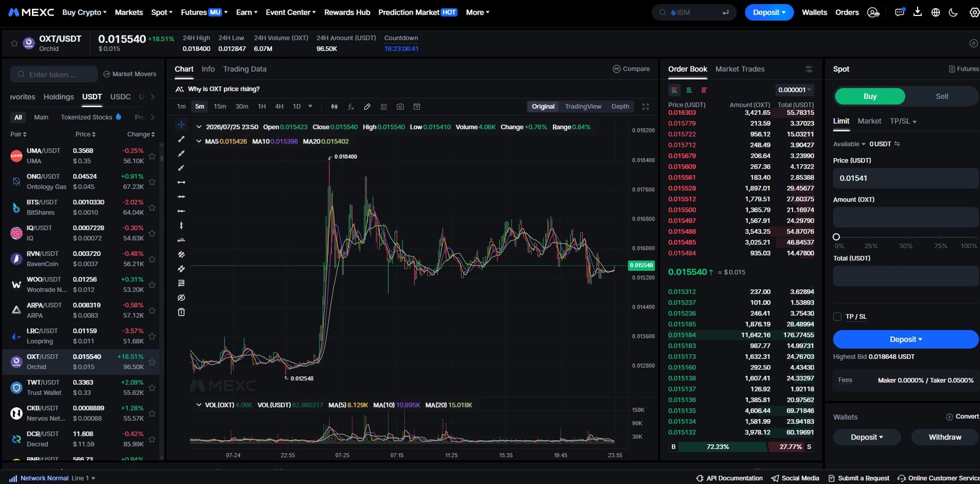Click the Price (USDT) input field

pos(905,178)
